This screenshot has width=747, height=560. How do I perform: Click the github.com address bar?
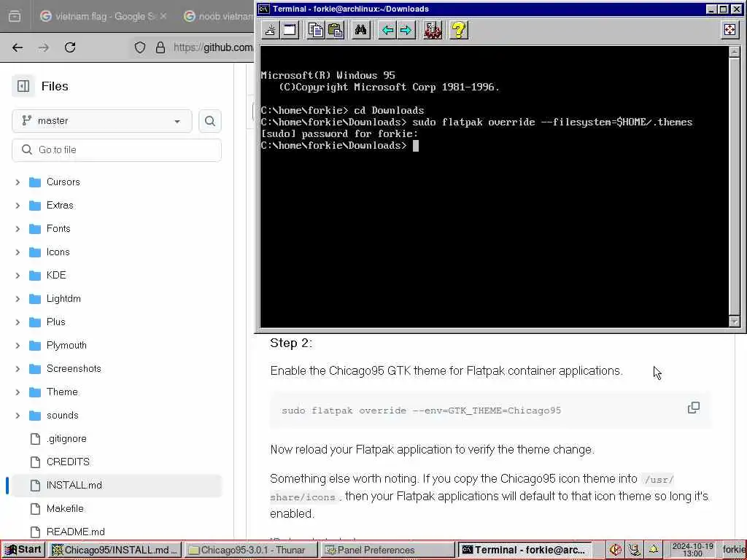pos(213,47)
